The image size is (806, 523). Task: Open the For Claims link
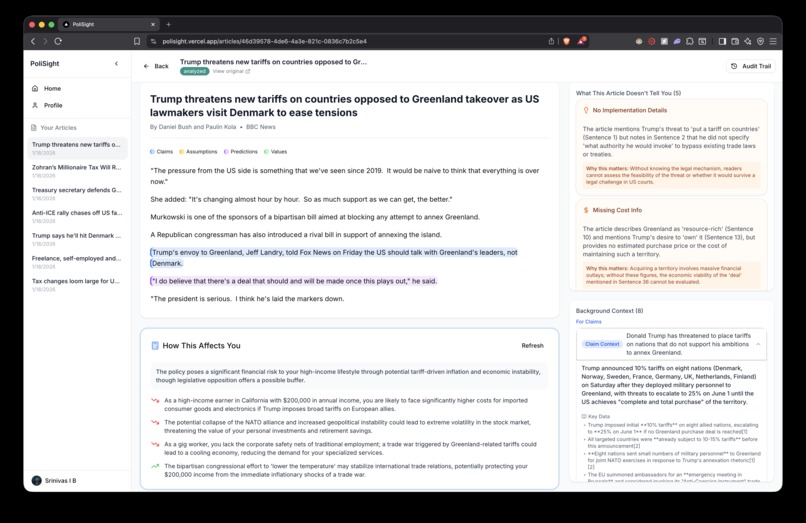coord(589,322)
